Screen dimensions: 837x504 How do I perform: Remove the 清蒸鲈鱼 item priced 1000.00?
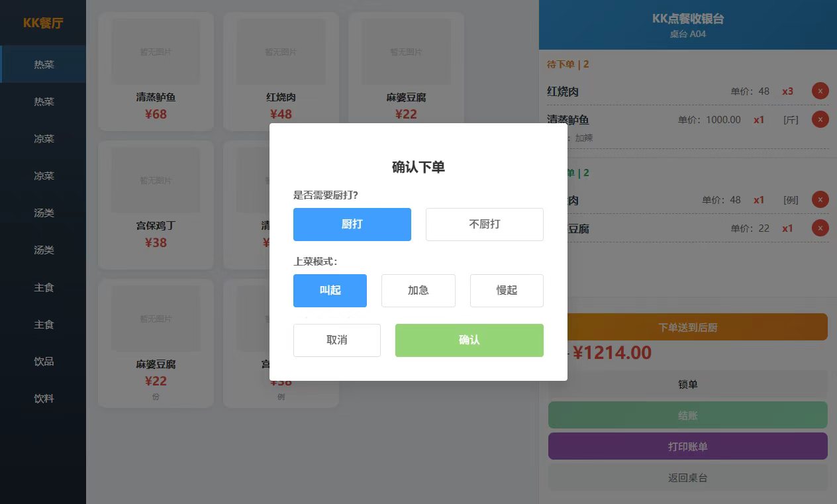[x=820, y=120]
